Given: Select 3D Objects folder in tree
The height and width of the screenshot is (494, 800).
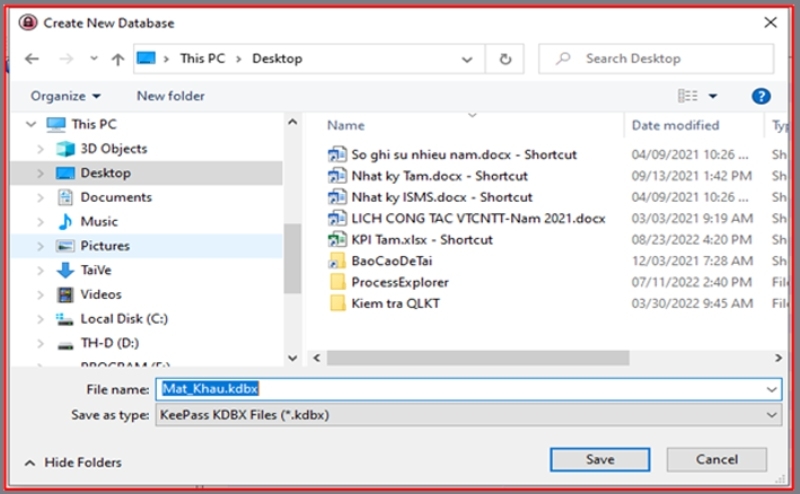Looking at the screenshot, I should point(114,149).
